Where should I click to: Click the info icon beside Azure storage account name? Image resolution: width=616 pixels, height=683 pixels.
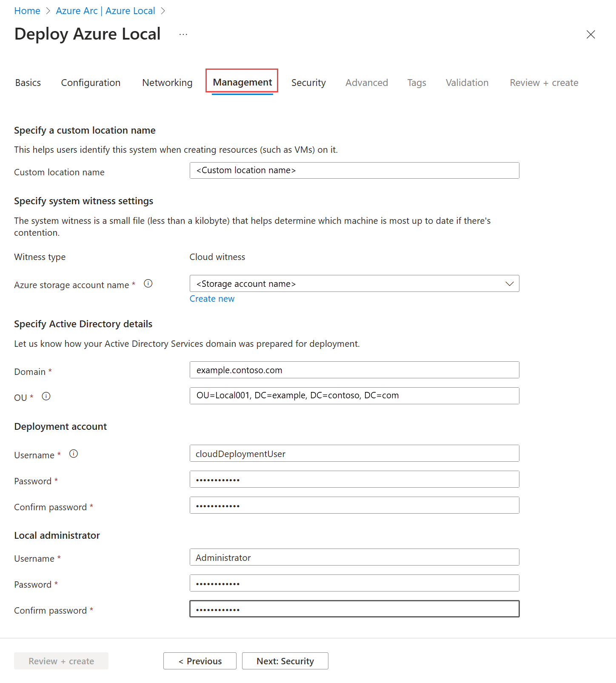click(x=148, y=283)
